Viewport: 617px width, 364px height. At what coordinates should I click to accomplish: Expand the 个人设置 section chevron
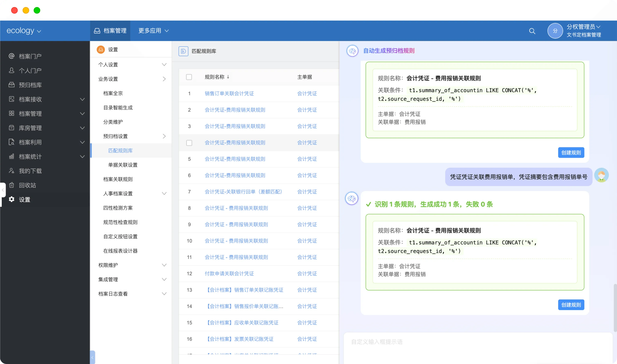(164, 64)
